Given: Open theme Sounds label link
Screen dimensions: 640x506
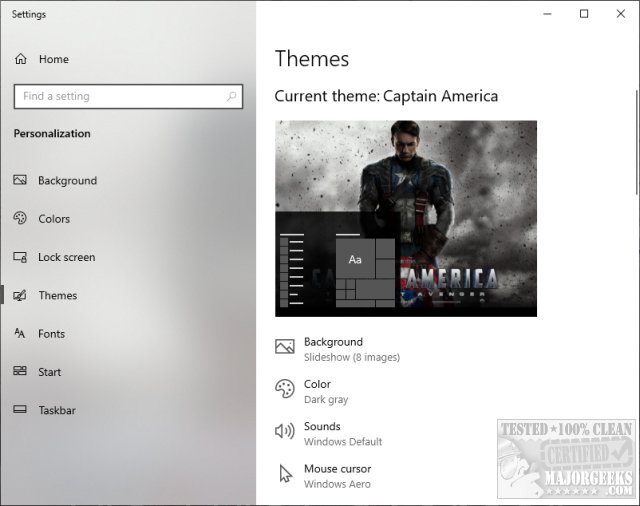Looking at the screenshot, I should (322, 426).
